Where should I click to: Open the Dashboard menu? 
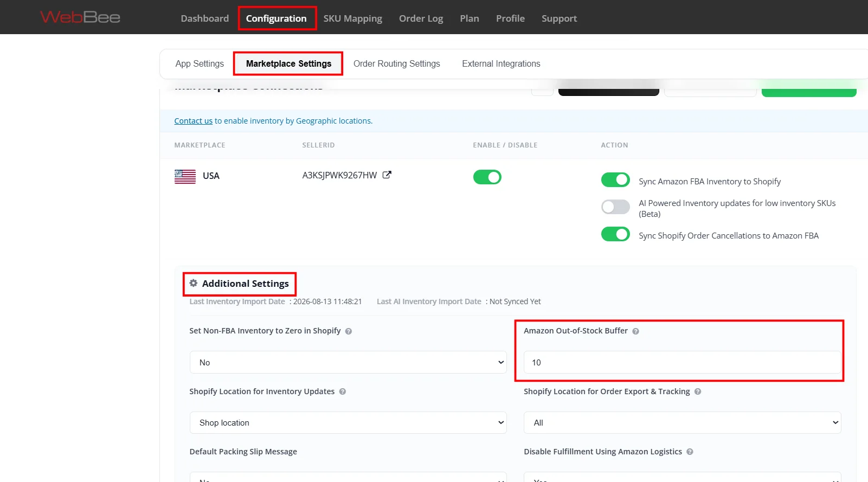click(x=205, y=18)
